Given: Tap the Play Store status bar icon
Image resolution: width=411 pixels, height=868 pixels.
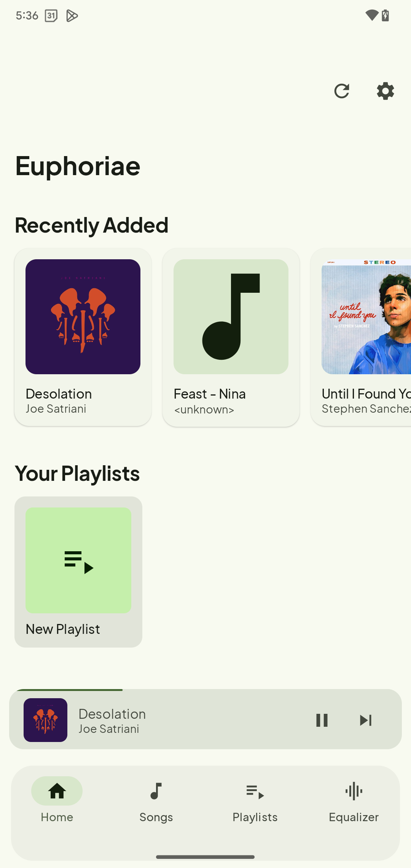Looking at the screenshot, I should [72, 16].
